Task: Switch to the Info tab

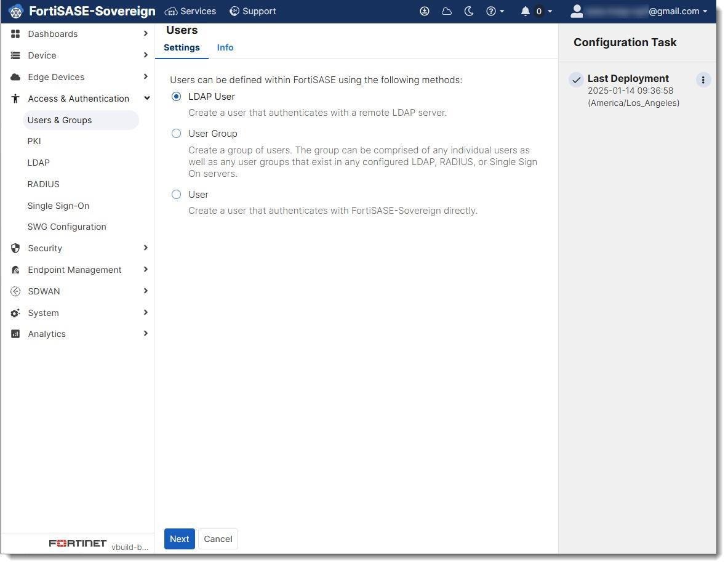Action: pos(226,48)
